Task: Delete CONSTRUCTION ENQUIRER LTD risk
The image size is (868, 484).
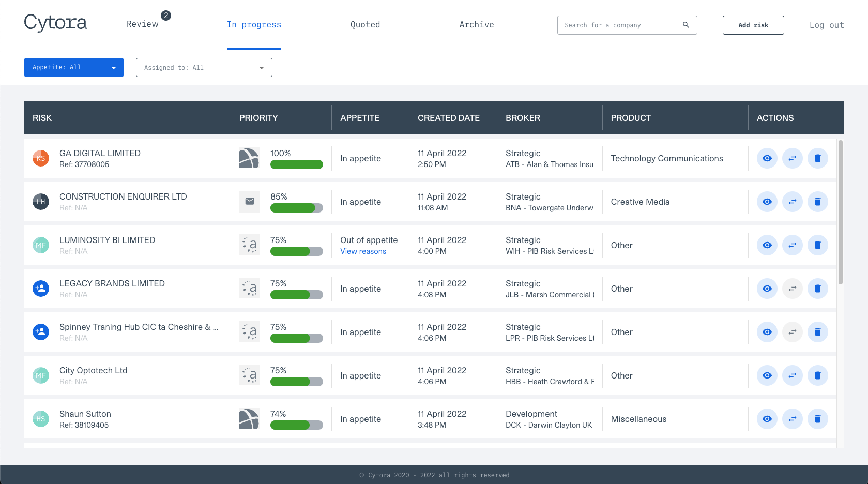Action: coord(818,202)
